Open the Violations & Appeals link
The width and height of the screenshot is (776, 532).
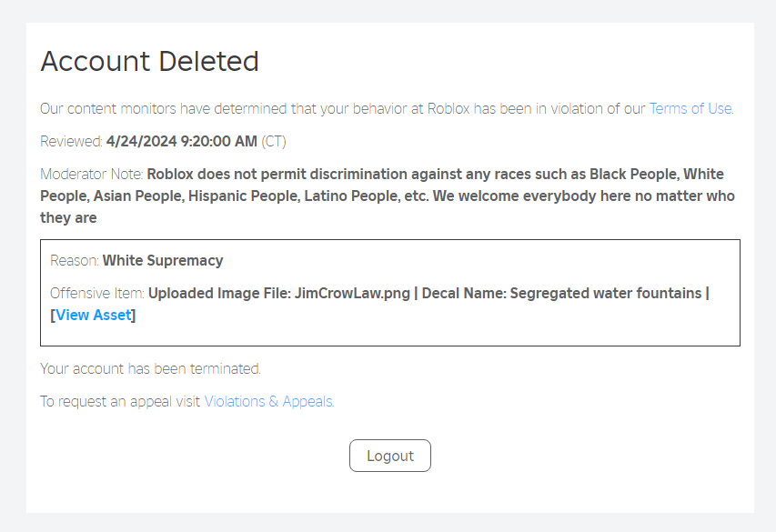268,401
